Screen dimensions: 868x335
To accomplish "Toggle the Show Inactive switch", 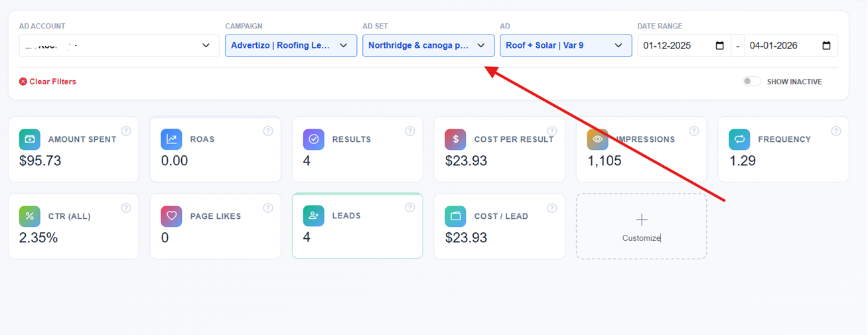I will (x=751, y=82).
